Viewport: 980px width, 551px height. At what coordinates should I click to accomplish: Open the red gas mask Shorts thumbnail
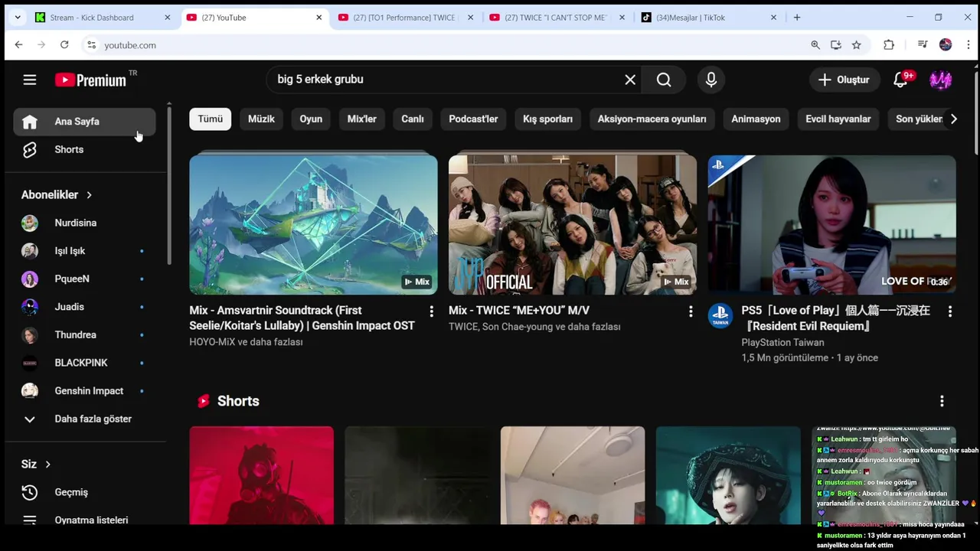[x=262, y=475]
